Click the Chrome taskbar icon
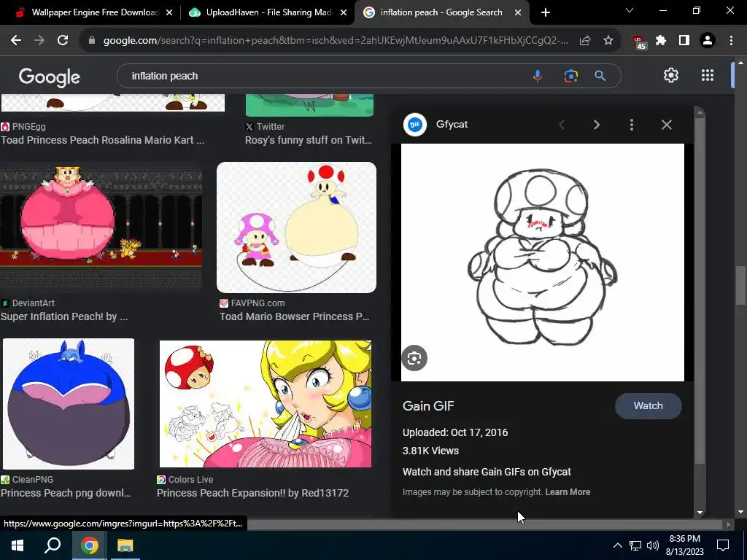Viewport: 747px width, 560px height. (90, 545)
